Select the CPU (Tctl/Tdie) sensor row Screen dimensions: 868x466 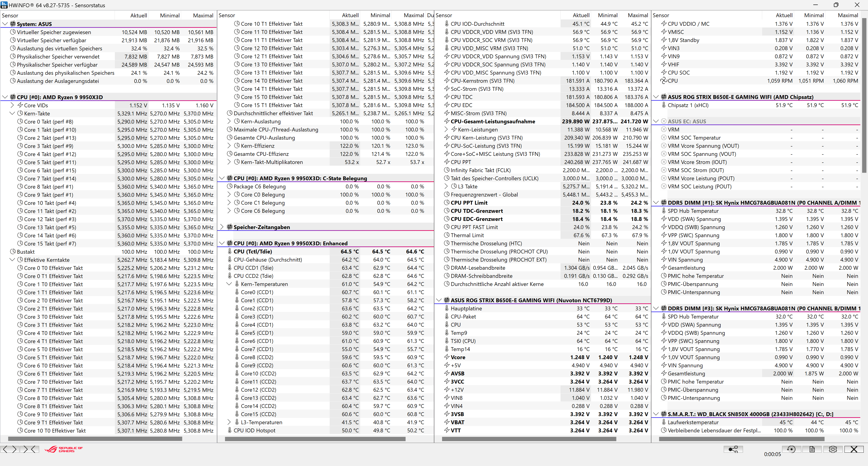click(x=253, y=251)
